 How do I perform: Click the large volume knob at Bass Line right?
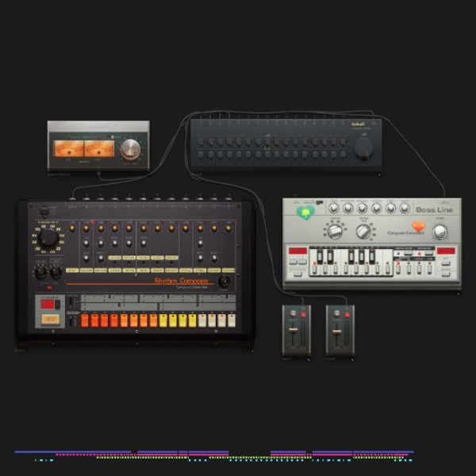440,232
